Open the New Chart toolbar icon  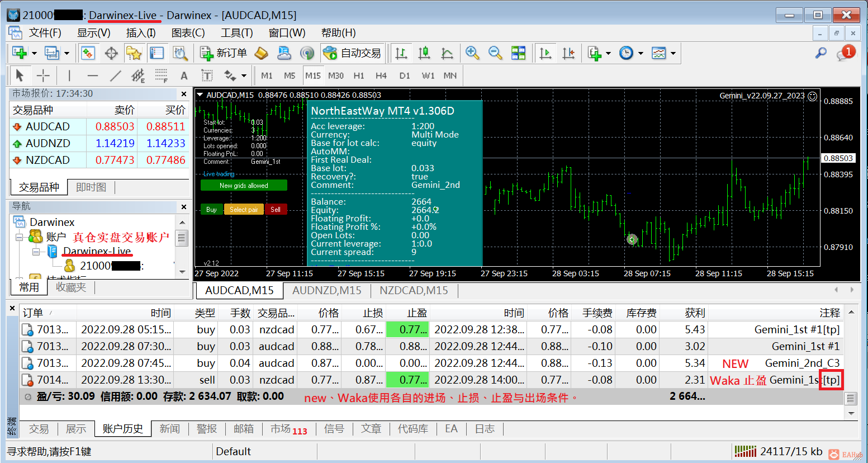pos(20,53)
